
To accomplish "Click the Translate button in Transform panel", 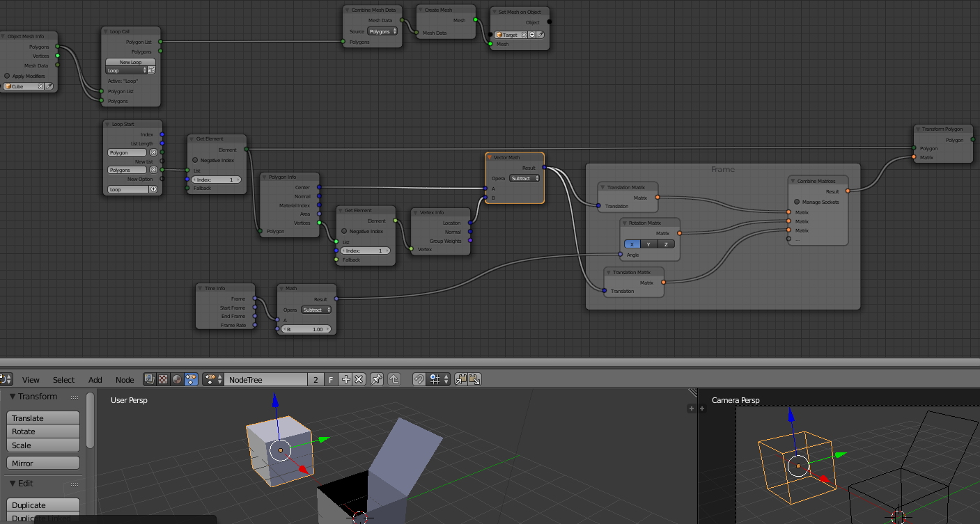I will (x=43, y=418).
